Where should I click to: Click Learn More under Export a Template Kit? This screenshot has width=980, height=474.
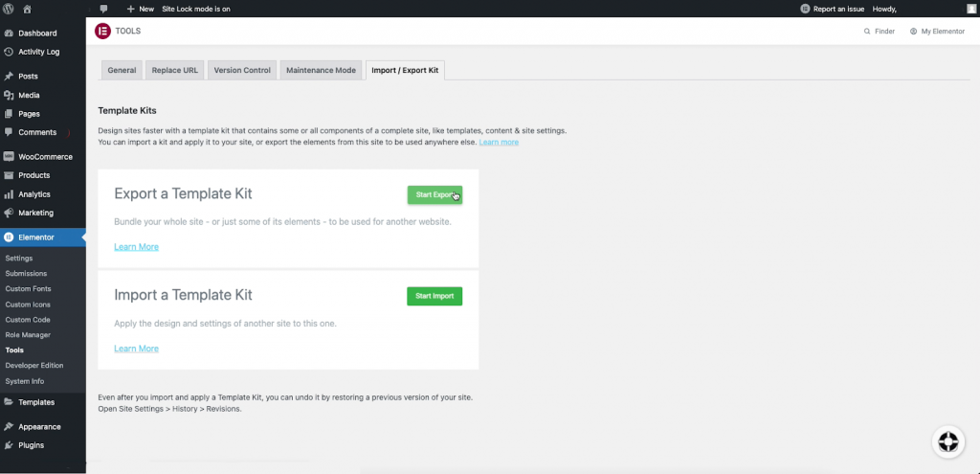pos(136,247)
